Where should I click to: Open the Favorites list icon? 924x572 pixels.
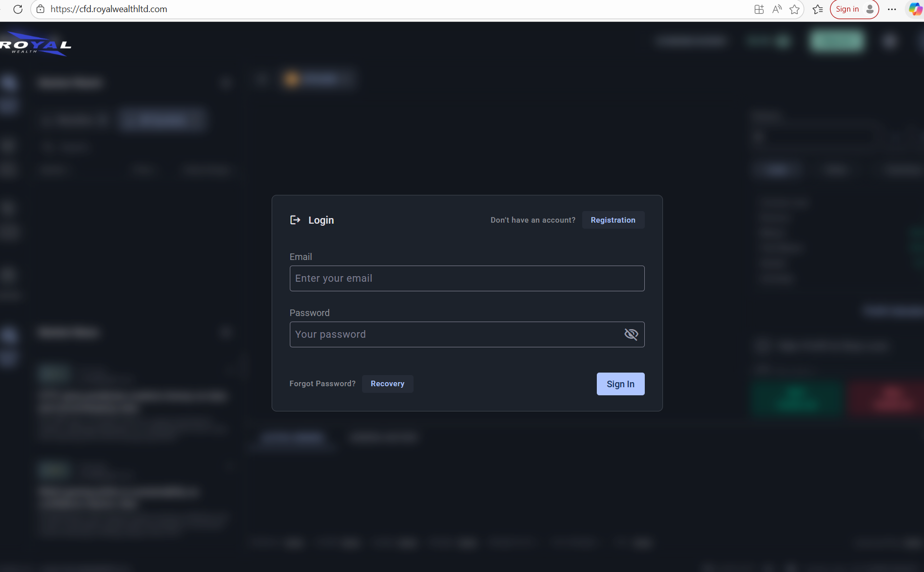(817, 9)
